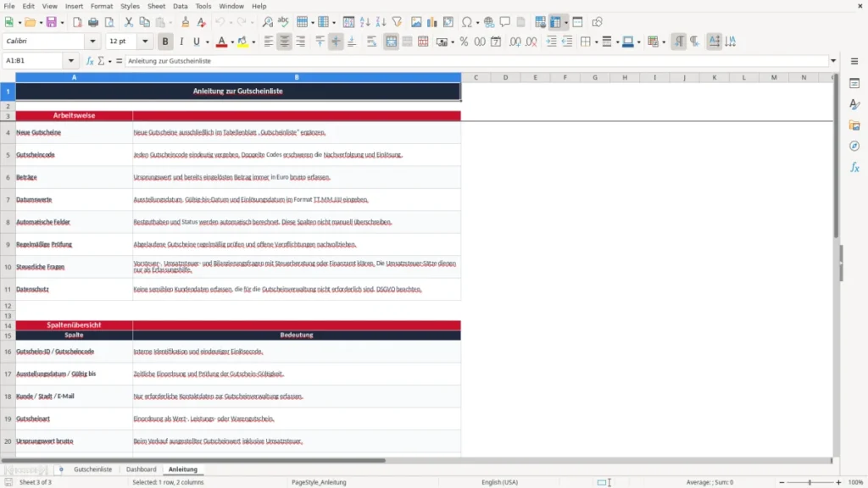Viewport: 868px width, 488px height.
Task: Apply the yellow background color swatch
Action: [242, 42]
